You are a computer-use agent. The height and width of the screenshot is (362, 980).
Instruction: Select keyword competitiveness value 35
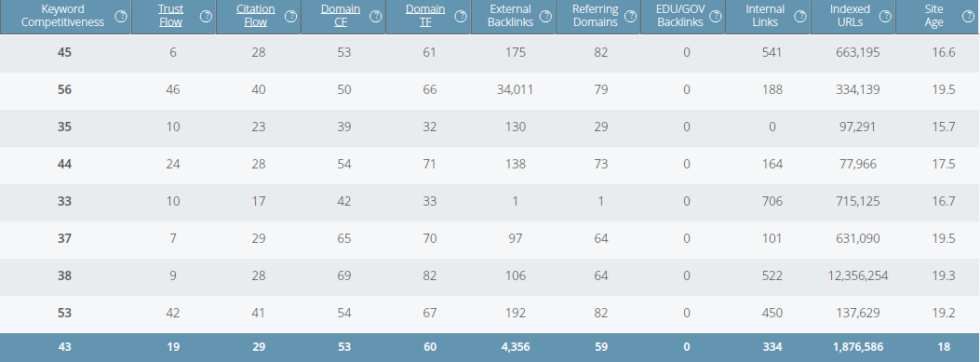(x=64, y=127)
